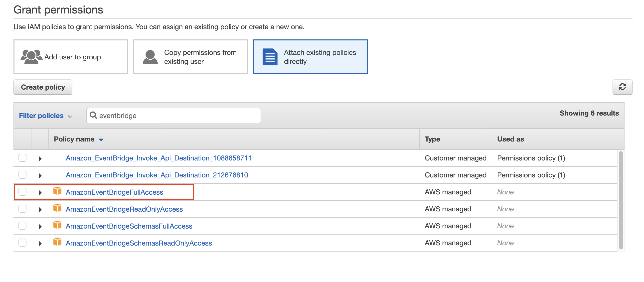Check the AmazonEventBridgeFullAccess policy checkbox
Screen dimensions: 644x282
(x=22, y=192)
